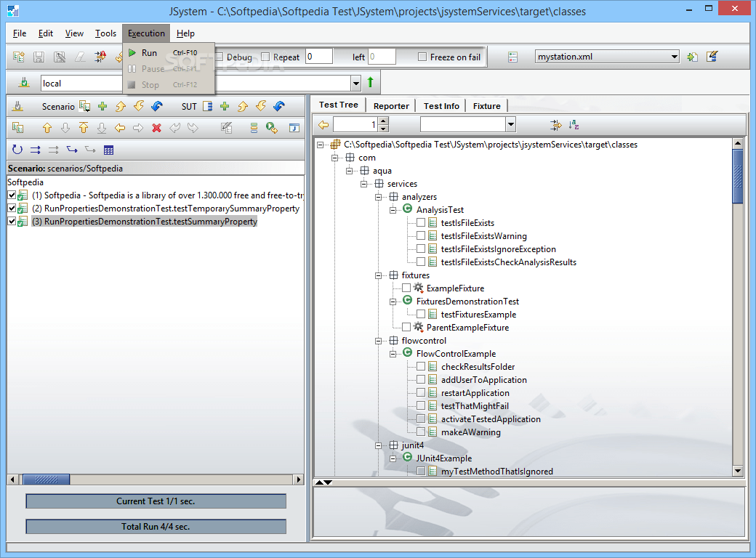Move the selected test up with orange arrow icon
The image size is (756, 558).
(x=47, y=127)
